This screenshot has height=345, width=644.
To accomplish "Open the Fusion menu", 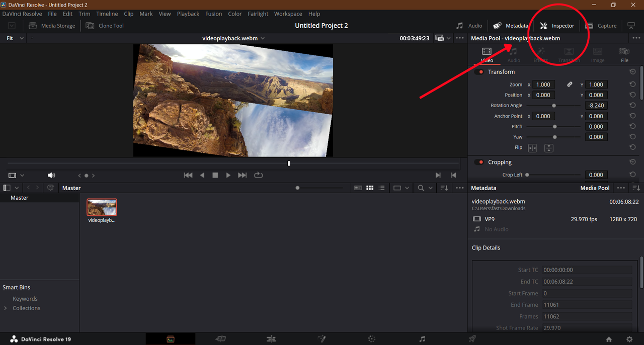I will 213,14.
